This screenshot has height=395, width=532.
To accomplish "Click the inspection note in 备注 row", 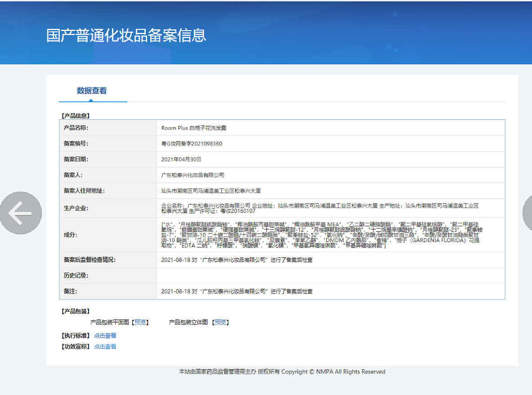I will (237, 291).
